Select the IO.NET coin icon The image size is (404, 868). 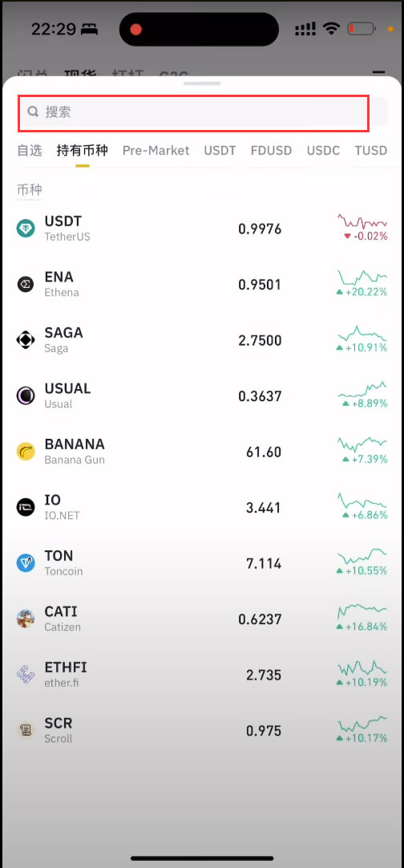pos(26,508)
